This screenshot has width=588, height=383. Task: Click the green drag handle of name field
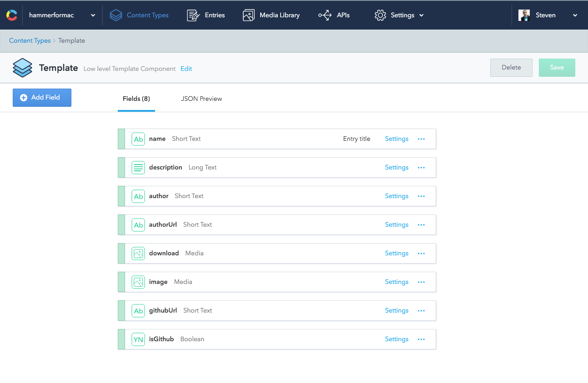[x=121, y=139]
